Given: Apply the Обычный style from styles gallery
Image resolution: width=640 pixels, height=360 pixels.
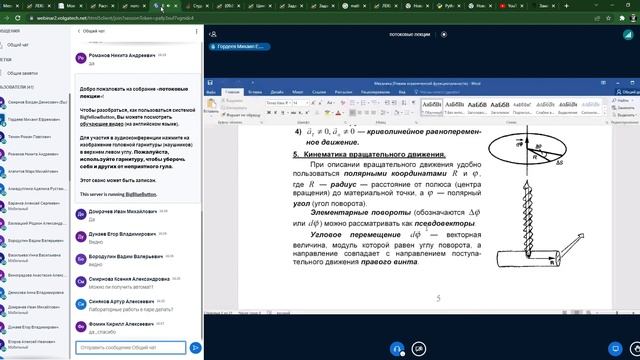Looking at the screenshot, I should tap(431, 107).
